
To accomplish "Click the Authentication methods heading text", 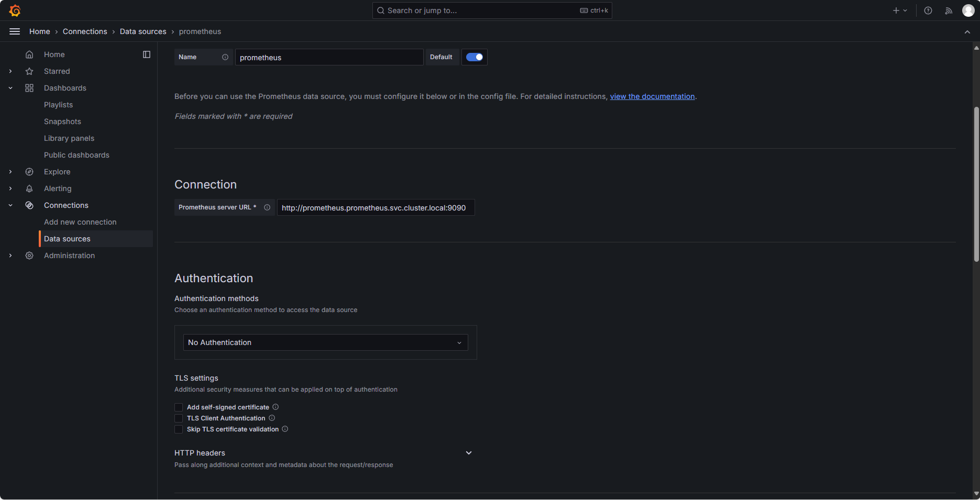I will click(216, 298).
